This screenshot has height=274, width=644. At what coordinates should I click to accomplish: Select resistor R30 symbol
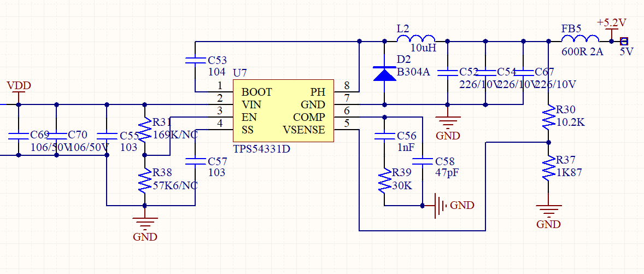(549, 117)
